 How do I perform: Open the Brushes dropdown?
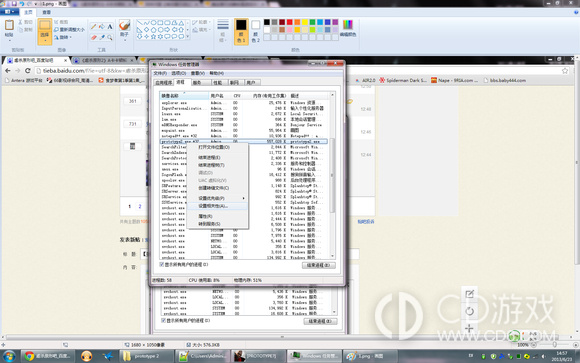pyautogui.click(x=124, y=30)
